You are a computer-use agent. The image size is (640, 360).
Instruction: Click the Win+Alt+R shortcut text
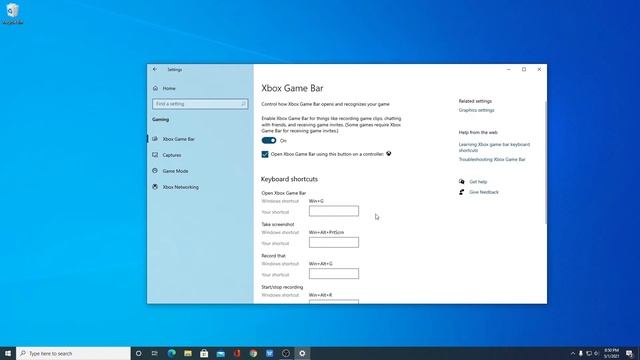pos(320,295)
